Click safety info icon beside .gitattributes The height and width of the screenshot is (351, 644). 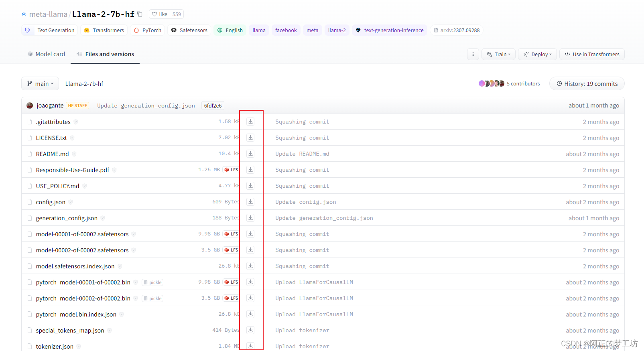point(76,122)
